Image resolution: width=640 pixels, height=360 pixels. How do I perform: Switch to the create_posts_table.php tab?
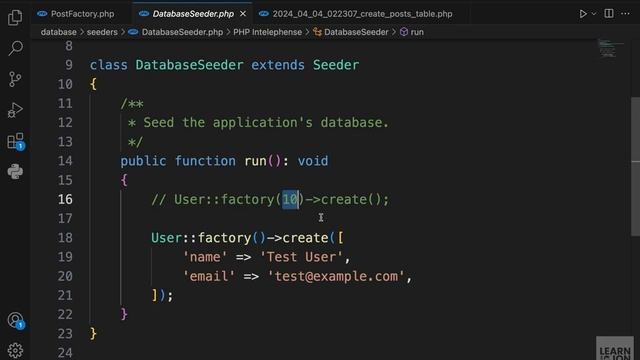[362, 14]
